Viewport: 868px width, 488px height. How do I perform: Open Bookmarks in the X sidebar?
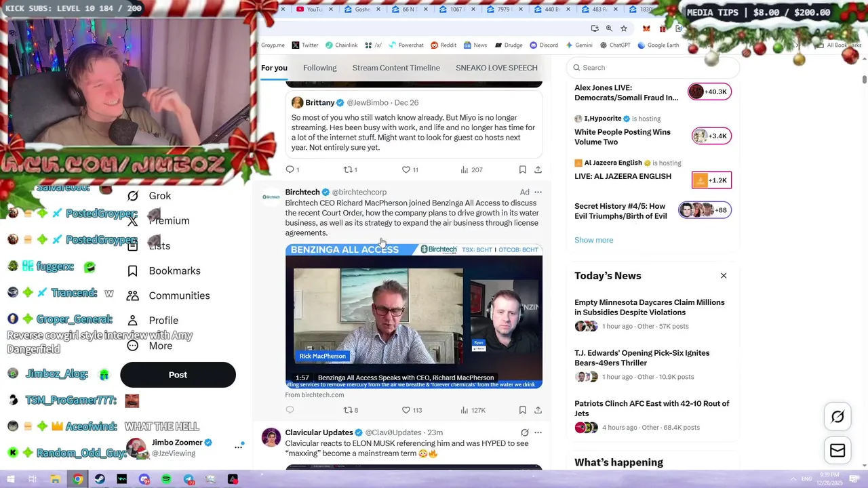pos(164,271)
